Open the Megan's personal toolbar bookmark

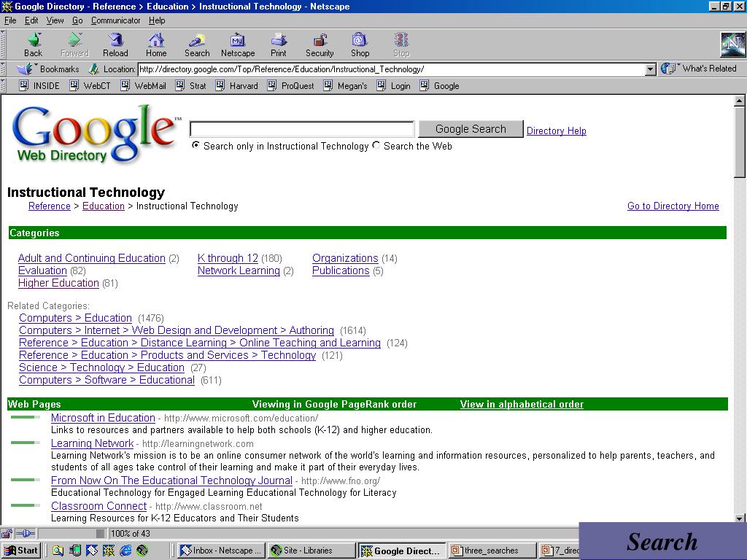[x=345, y=86]
